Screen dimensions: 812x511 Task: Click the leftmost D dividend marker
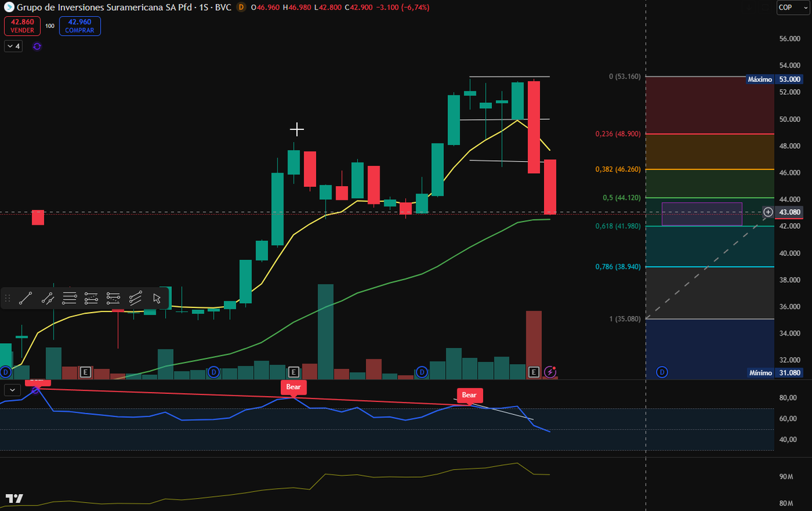[x=6, y=372]
